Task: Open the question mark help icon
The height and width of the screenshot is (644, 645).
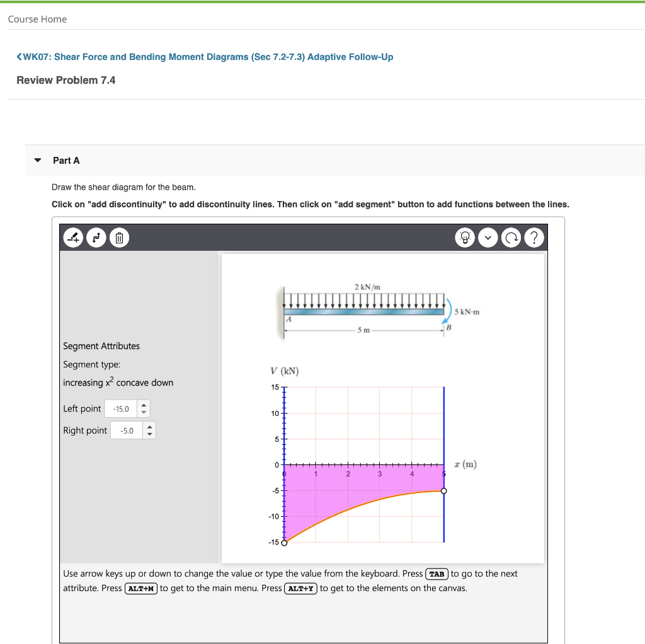Action: point(534,238)
